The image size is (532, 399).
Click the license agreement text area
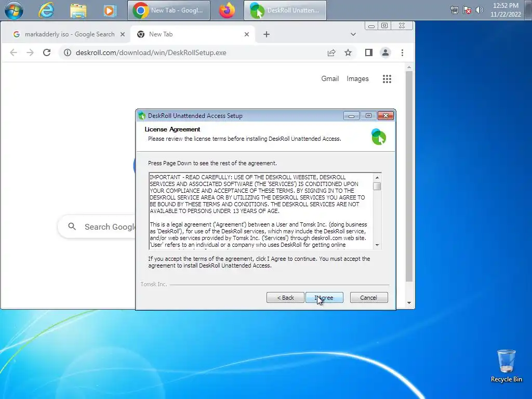261,211
